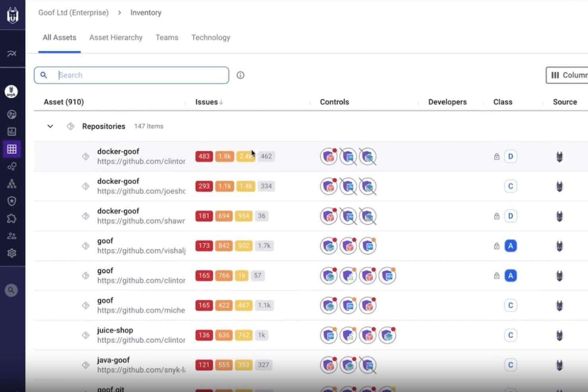
Task: Click the class A badge in goof vishalj row
Action: (511, 246)
